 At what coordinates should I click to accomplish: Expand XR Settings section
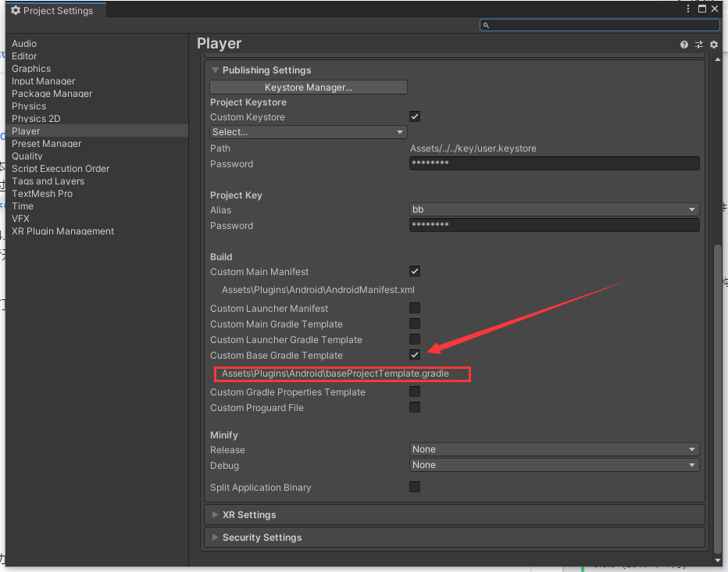pos(215,515)
